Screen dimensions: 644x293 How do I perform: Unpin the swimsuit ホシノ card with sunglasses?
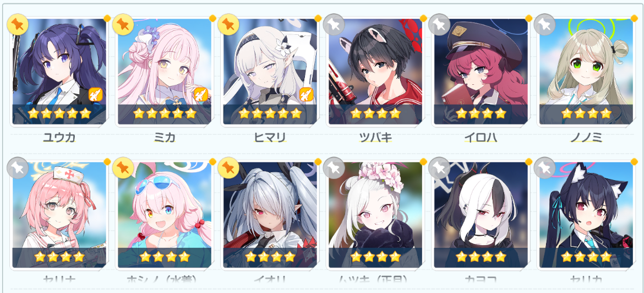[x=123, y=167]
